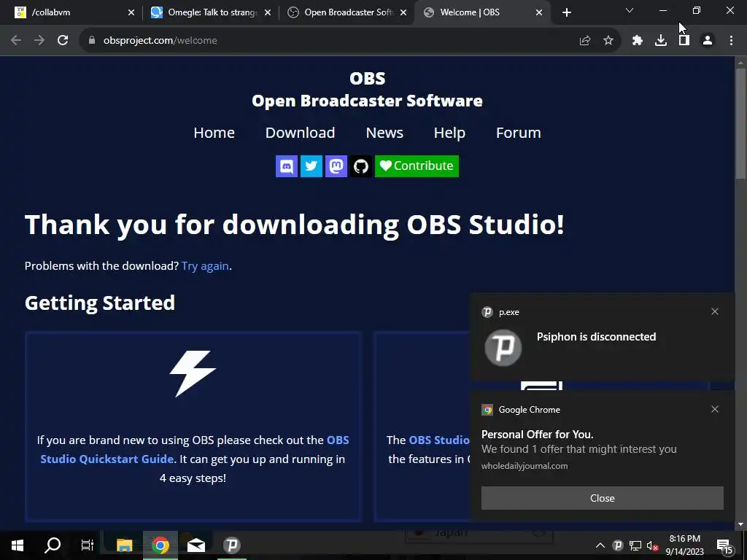Open File Explorer from taskbar
This screenshot has width=747, height=560.
124,545
